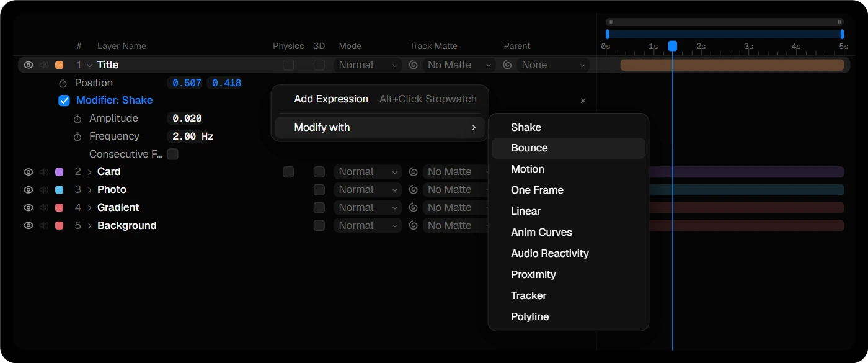Open the Modify with submenu
This screenshot has height=363, width=868.
point(379,127)
